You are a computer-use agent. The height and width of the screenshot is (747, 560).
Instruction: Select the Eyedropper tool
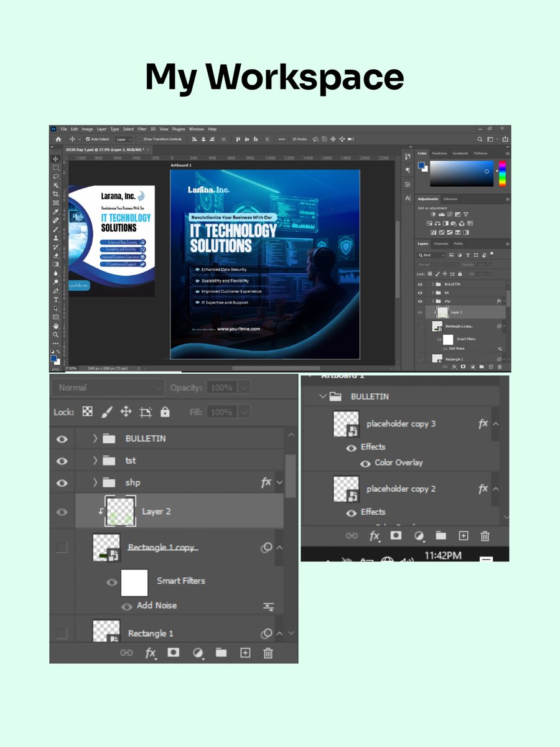(55, 212)
